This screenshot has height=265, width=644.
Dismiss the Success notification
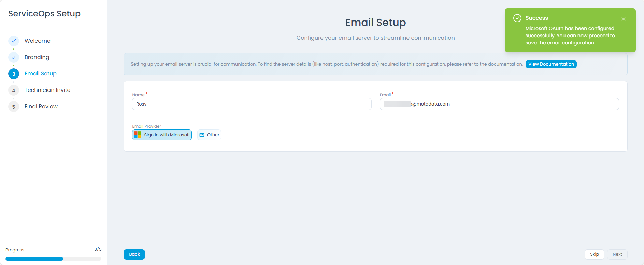click(623, 19)
